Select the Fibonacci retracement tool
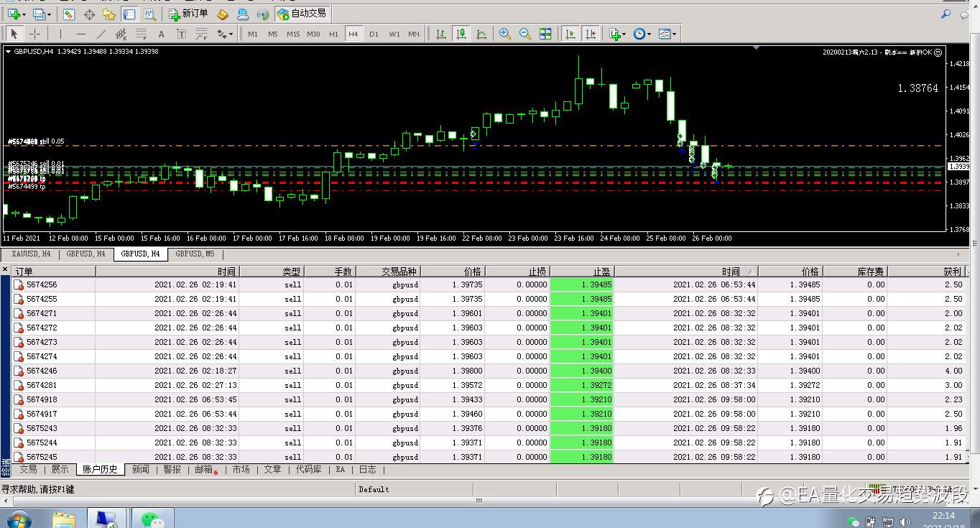980x528 pixels. point(141,34)
